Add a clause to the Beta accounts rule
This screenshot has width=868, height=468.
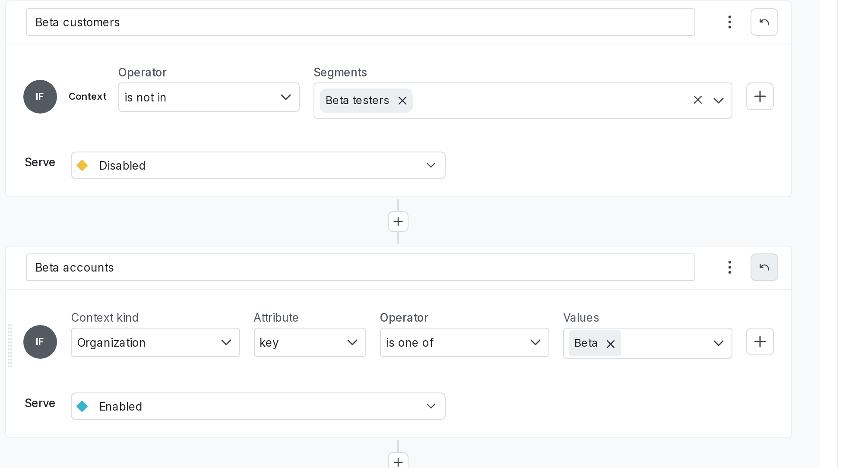click(760, 342)
